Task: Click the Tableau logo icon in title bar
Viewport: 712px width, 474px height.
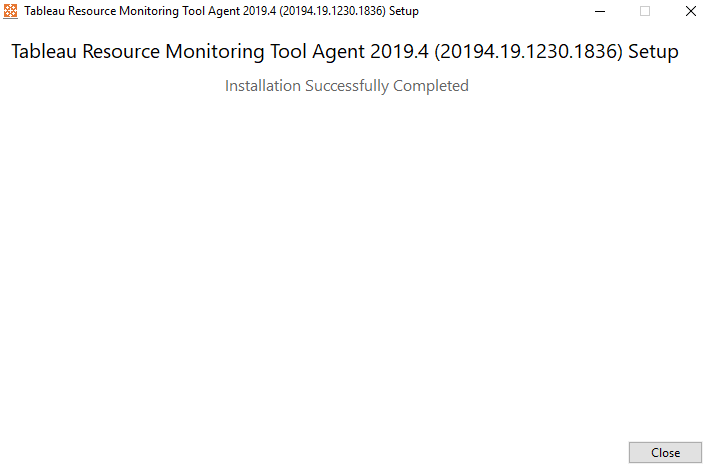Action: coord(11,11)
